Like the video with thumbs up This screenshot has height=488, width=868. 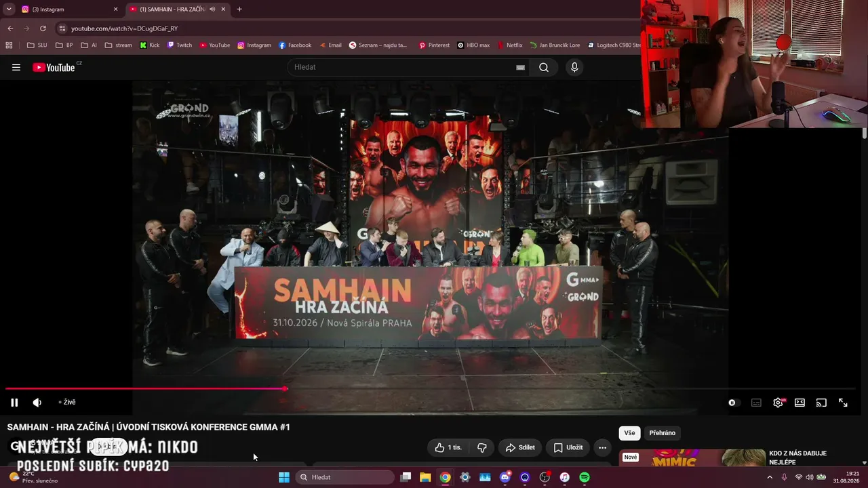click(x=448, y=447)
